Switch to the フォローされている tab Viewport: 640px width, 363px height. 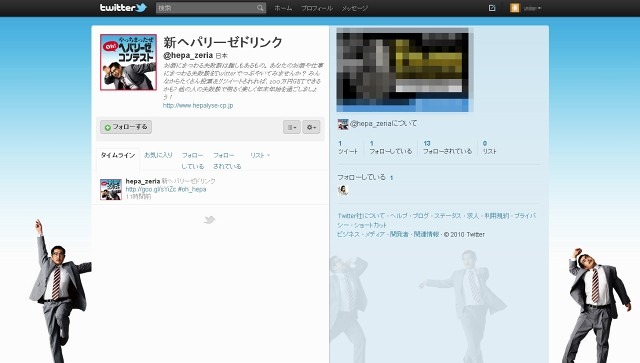point(227,161)
